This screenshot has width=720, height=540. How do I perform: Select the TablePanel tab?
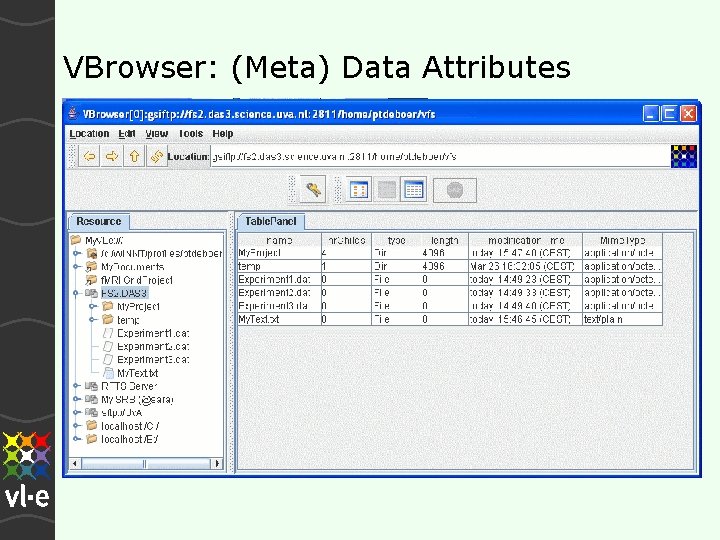point(270,221)
